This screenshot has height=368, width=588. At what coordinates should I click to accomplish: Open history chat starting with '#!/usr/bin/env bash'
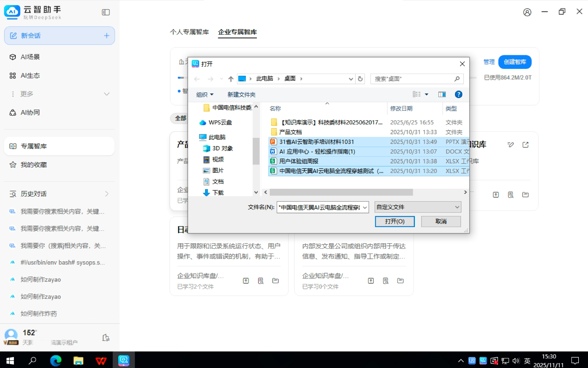tap(62, 262)
